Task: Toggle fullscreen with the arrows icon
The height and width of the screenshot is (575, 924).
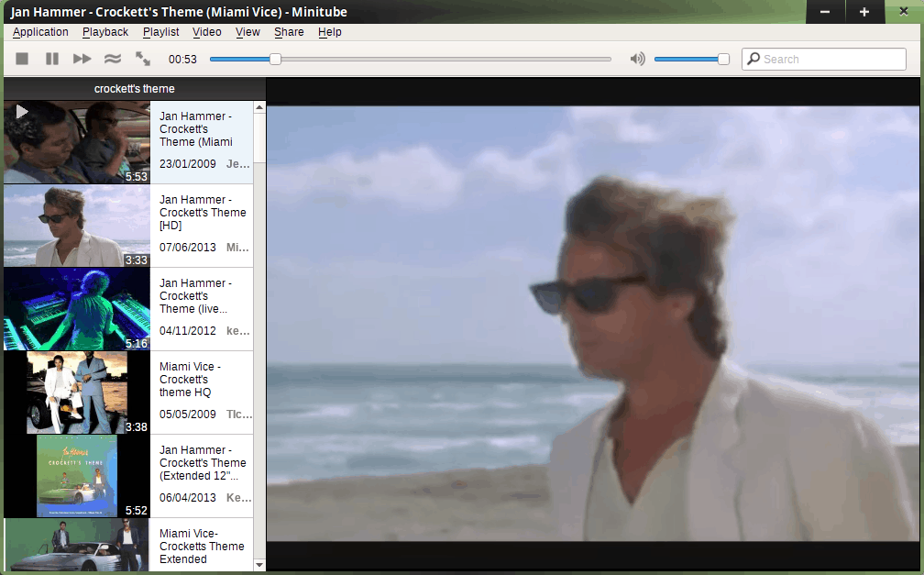Action: click(143, 59)
